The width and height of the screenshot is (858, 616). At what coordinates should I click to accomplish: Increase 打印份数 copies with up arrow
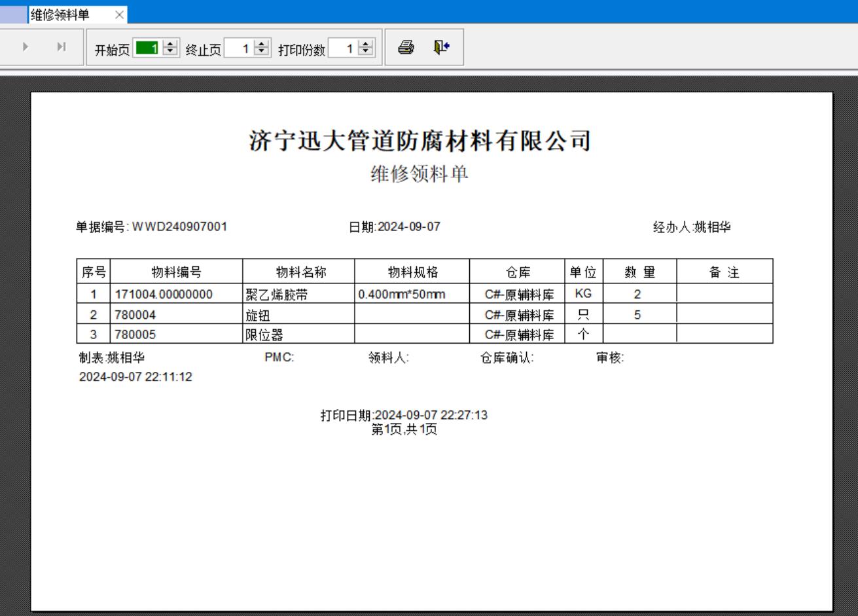coord(366,45)
